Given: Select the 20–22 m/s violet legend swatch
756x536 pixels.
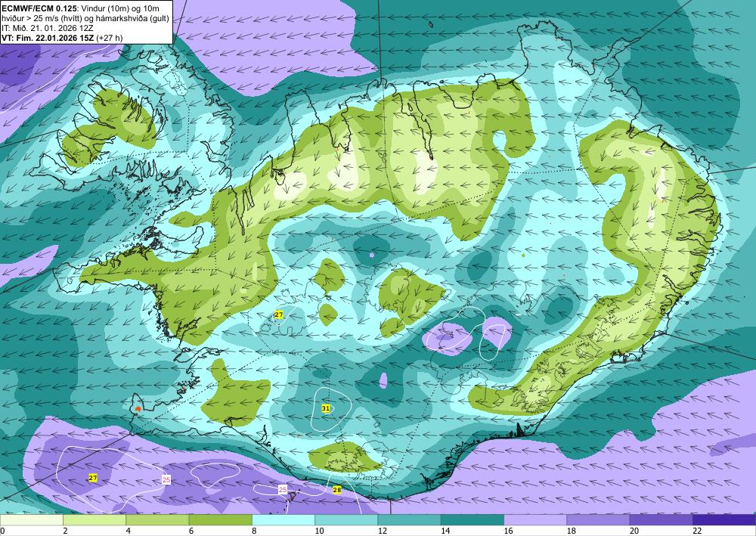Looking at the screenshot, I should (661, 519).
